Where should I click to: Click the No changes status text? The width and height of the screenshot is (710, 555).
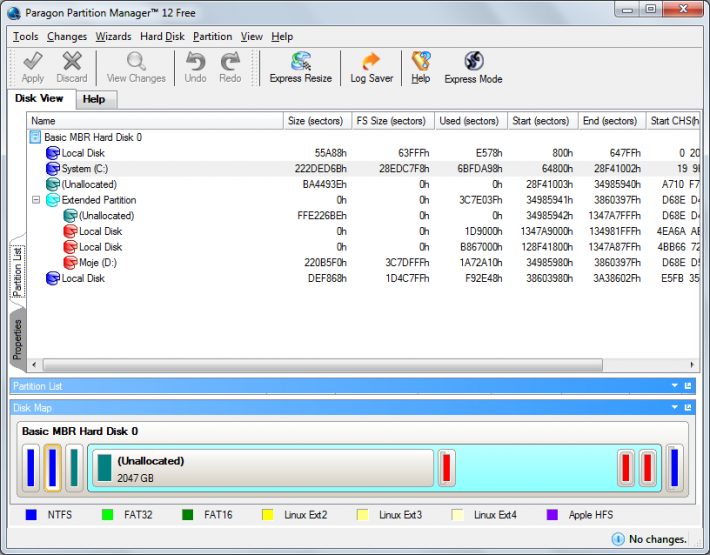tap(657, 539)
